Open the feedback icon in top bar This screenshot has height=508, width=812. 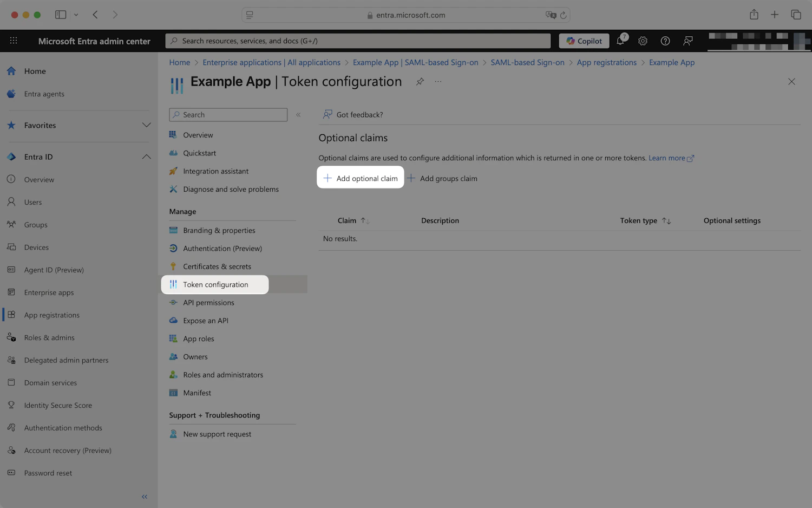688,41
